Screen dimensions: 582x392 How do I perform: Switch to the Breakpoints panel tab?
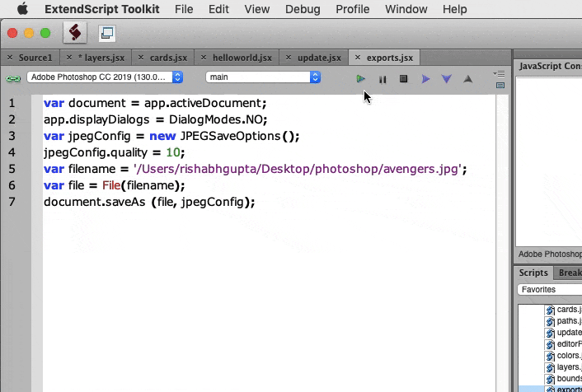(568, 273)
